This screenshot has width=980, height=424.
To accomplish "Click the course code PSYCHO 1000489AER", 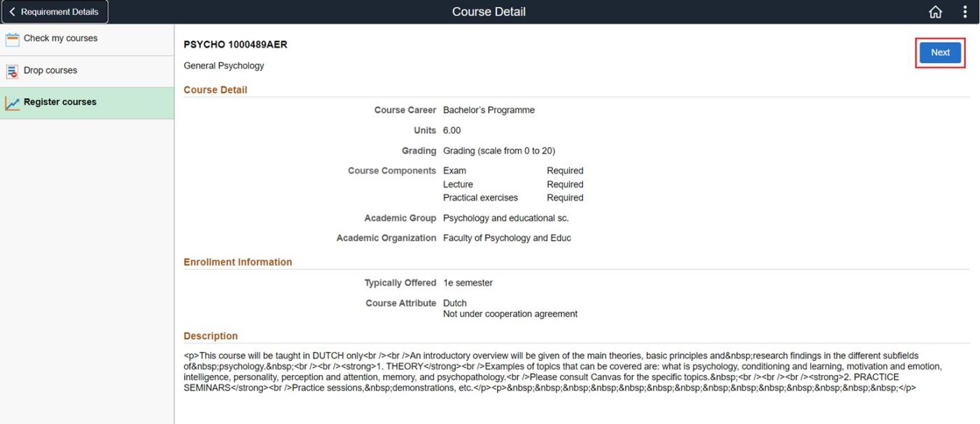I will (235, 44).
